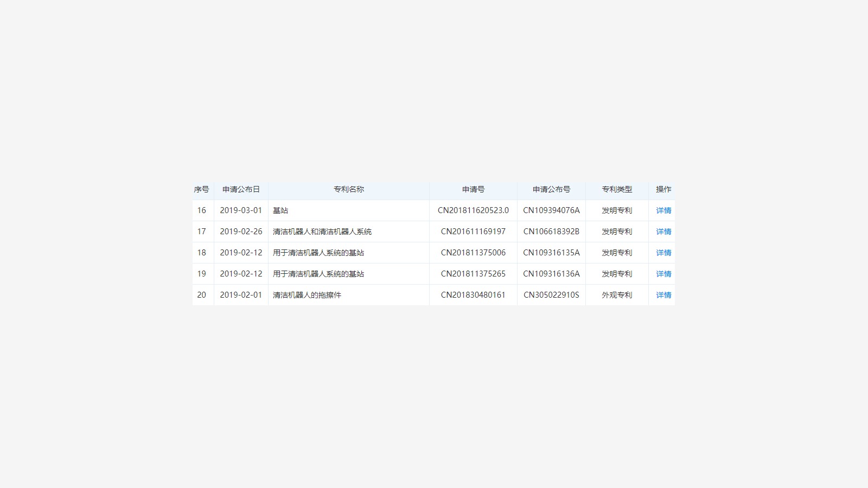Click the 序号 column header
The height and width of the screenshot is (488, 868).
pyautogui.click(x=201, y=189)
